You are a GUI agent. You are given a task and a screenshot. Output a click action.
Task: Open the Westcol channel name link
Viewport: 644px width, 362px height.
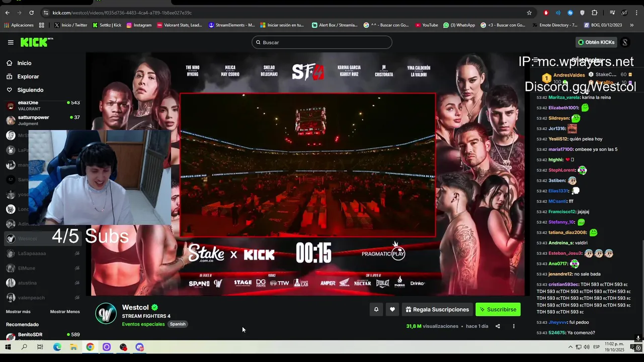[x=135, y=307]
